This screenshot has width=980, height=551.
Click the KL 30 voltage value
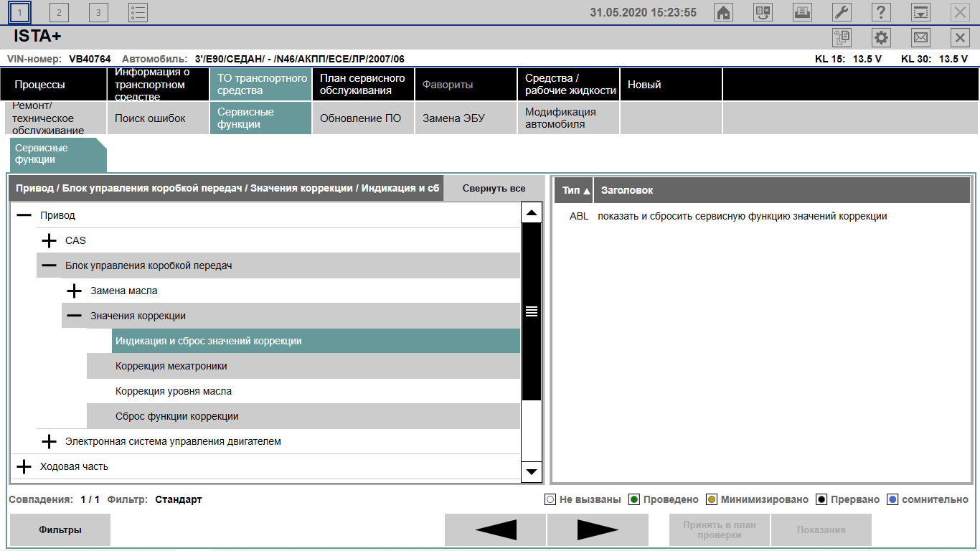953,59
